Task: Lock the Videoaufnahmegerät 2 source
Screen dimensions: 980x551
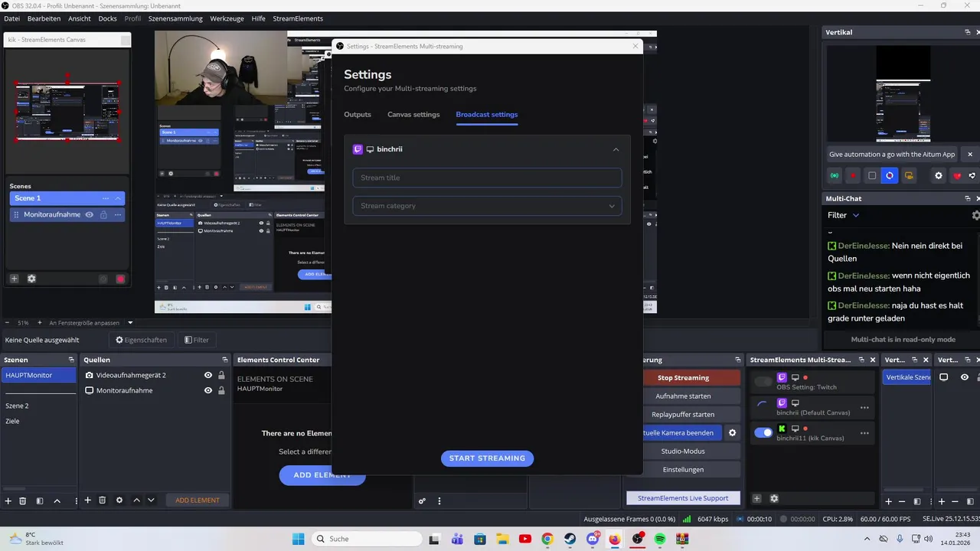Action: click(x=221, y=375)
